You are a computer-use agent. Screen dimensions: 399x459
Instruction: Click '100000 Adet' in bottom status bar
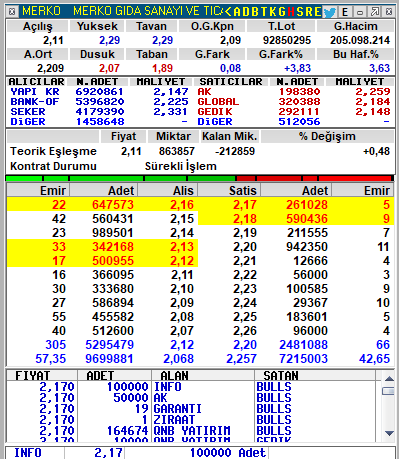(x=228, y=453)
